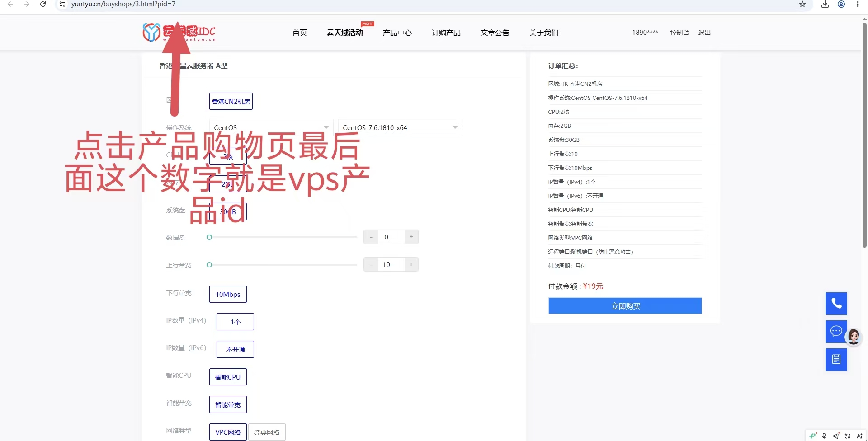868x441 pixels.
Task: Go back using the browser back arrow
Action: (x=10, y=4)
